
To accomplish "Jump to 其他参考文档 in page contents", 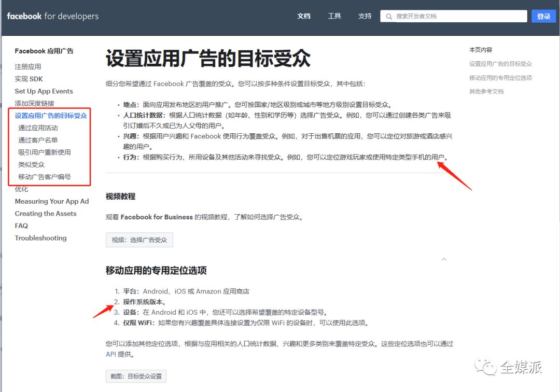I will [x=486, y=91].
